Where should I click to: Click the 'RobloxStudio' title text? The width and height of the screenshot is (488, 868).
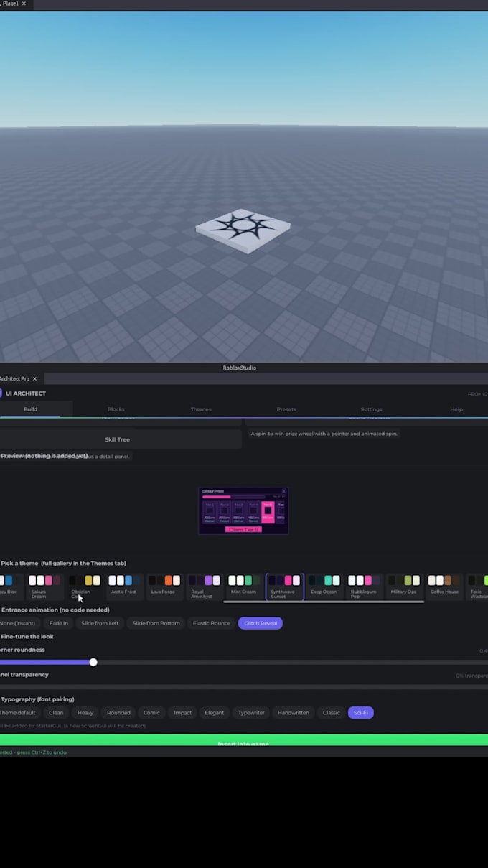[240, 368]
